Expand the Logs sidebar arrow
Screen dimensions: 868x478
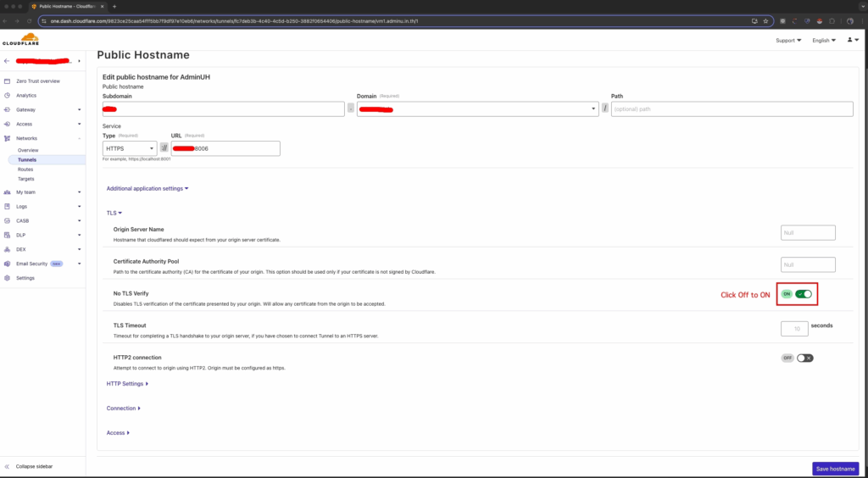(x=79, y=206)
